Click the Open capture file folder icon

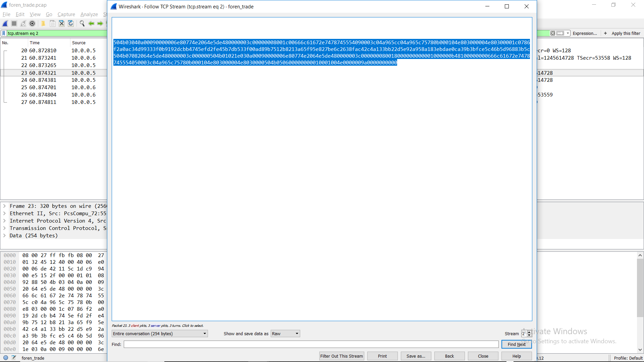pos(43,23)
